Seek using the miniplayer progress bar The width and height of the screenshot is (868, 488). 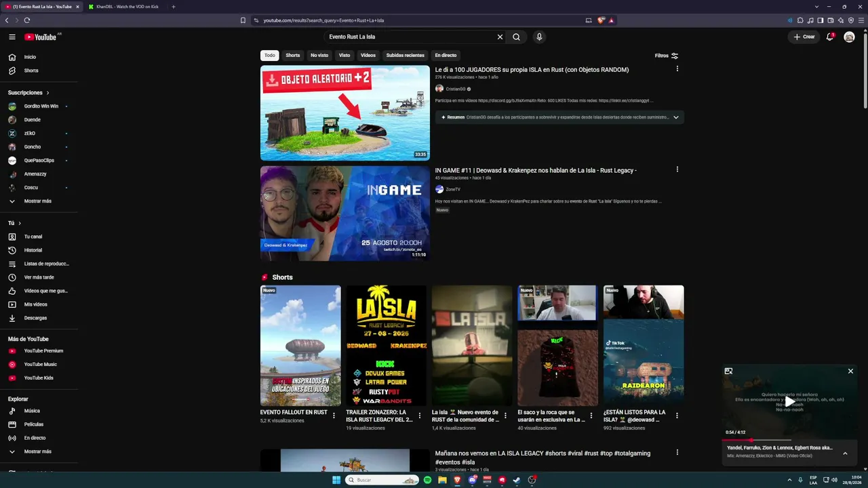pos(789,441)
